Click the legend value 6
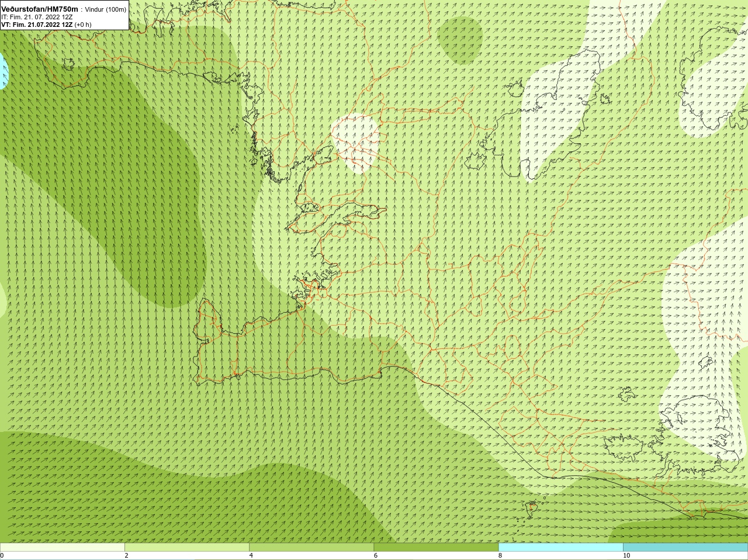Image resolution: width=748 pixels, height=560 pixels. (376, 555)
